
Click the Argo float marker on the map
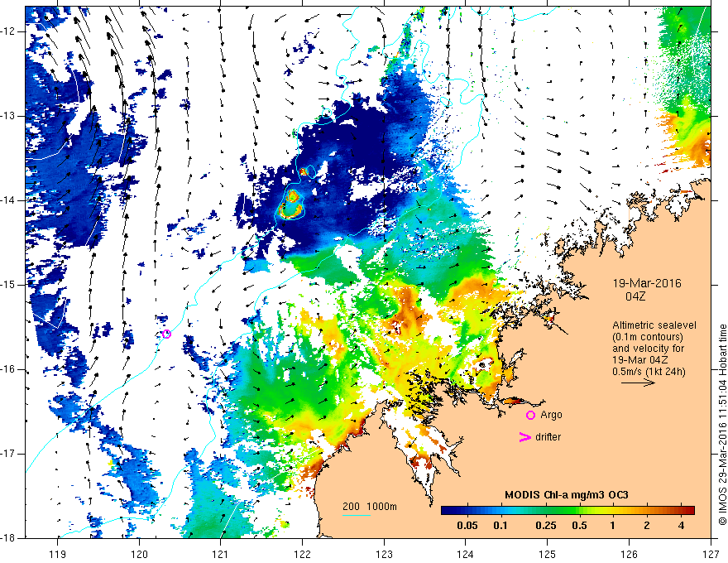tap(166, 334)
